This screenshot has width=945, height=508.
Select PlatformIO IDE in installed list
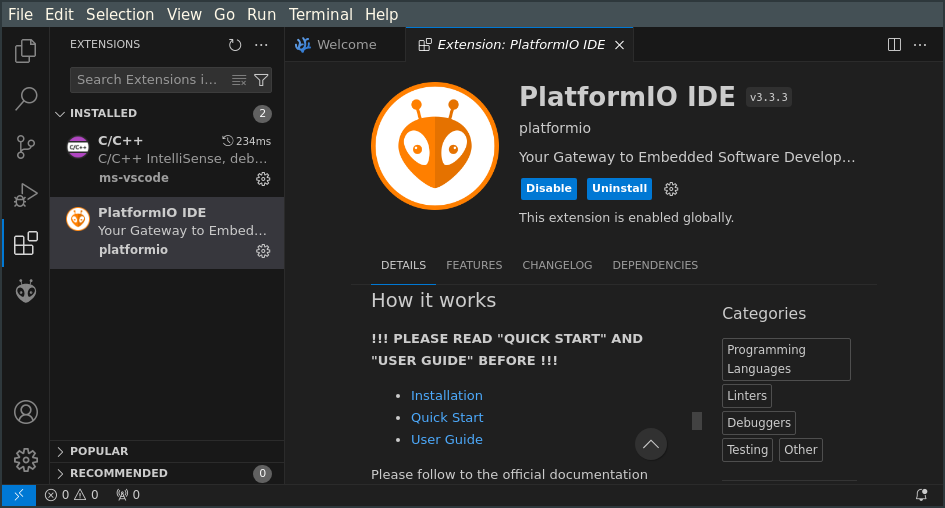pos(167,233)
